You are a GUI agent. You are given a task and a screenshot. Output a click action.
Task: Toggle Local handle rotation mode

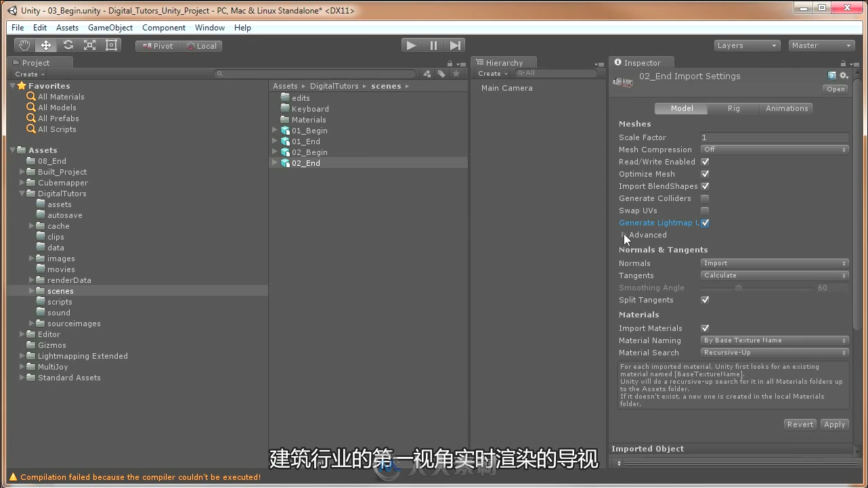coord(201,46)
